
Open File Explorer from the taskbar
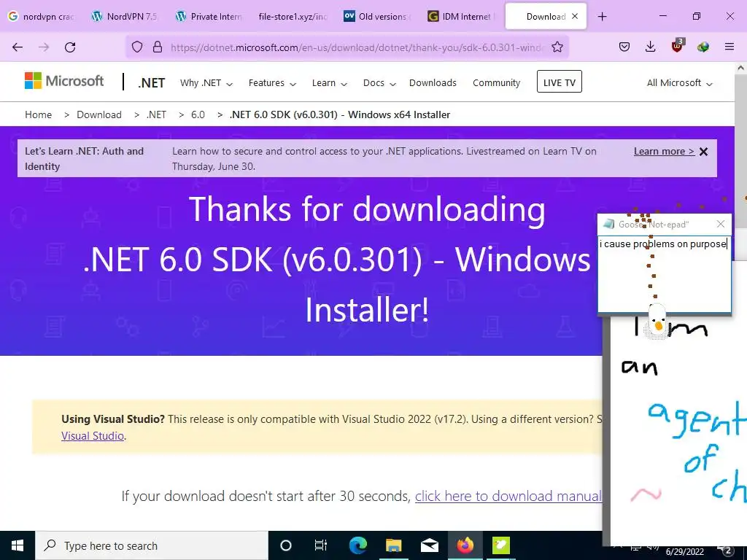[x=393, y=545]
